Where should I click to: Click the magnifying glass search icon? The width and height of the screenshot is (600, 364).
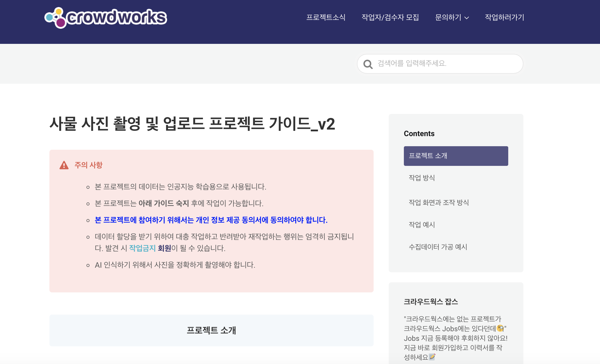click(368, 64)
